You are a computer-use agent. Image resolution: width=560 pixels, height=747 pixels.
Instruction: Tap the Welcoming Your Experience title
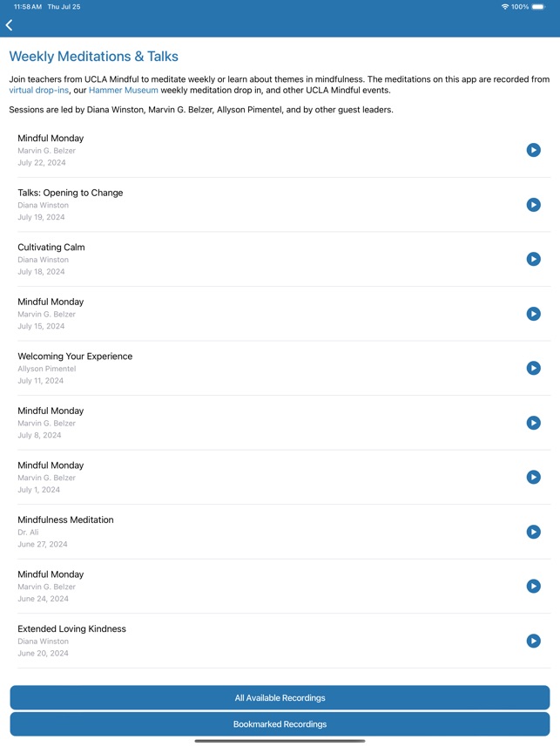click(75, 357)
